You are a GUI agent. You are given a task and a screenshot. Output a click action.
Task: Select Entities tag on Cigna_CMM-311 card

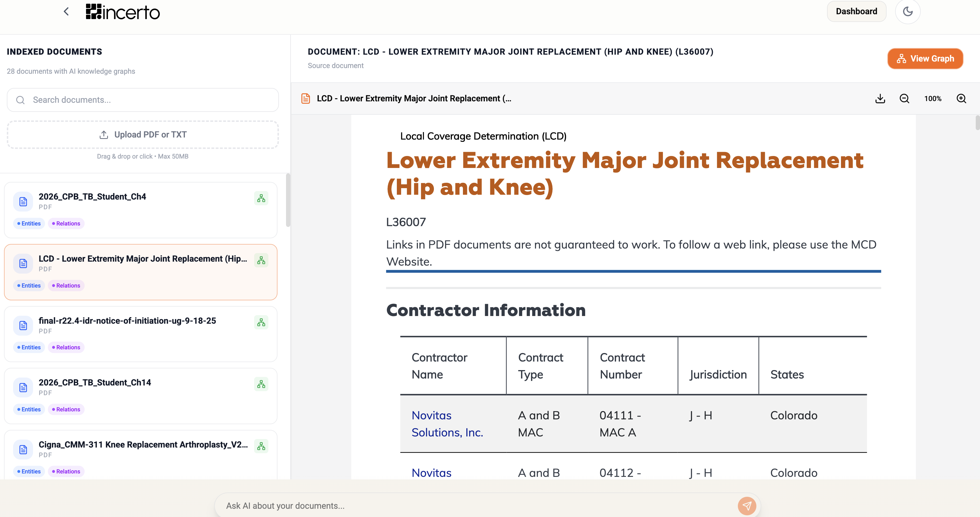[x=29, y=471]
